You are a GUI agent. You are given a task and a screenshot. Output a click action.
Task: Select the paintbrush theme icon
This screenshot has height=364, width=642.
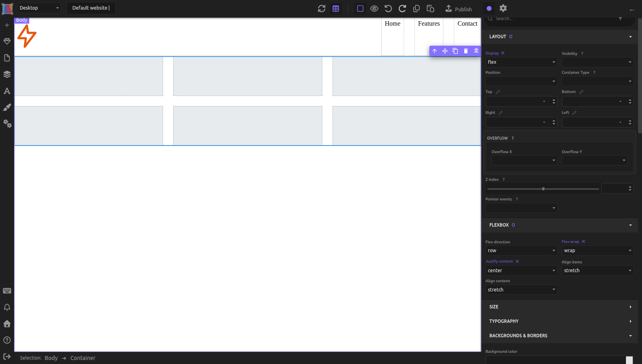point(7,107)
